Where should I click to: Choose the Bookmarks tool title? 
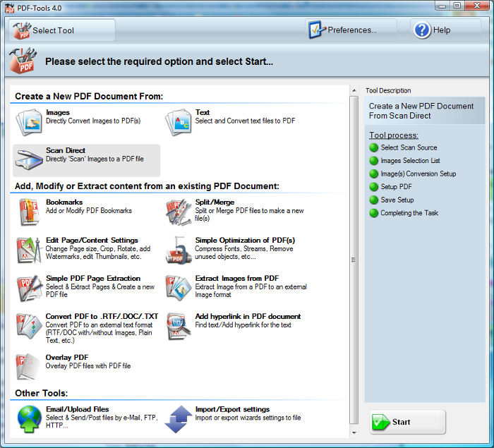pyautogui.click(x=64, y=202)
